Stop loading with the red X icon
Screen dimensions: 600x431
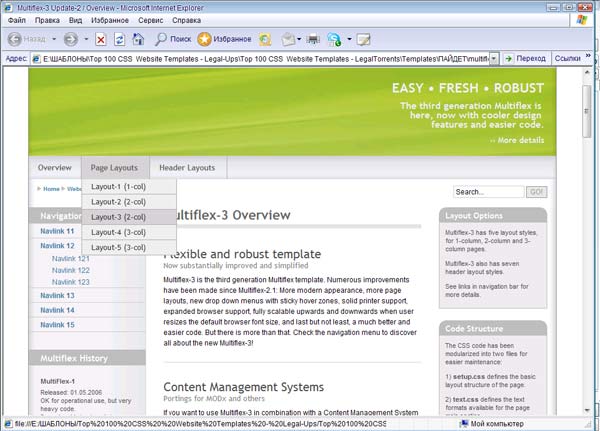101,39
